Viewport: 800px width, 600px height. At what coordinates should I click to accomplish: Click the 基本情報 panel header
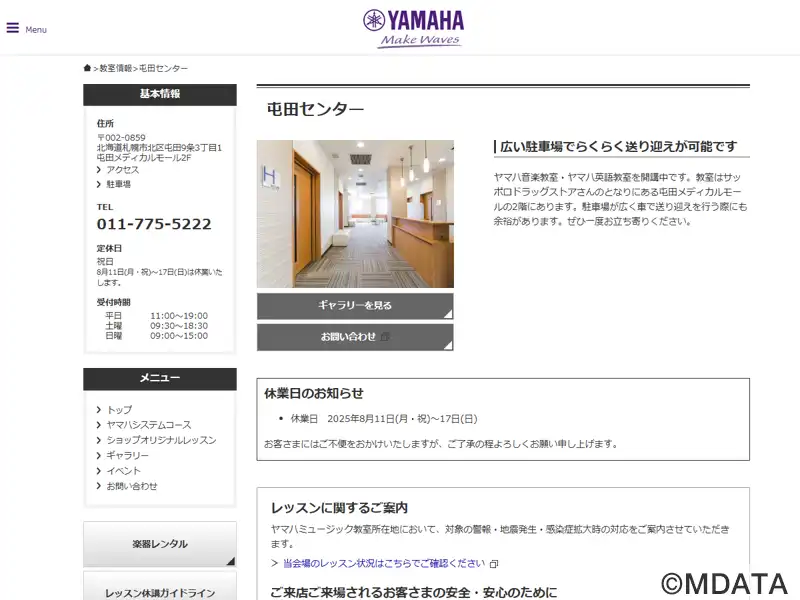point(160,94)
